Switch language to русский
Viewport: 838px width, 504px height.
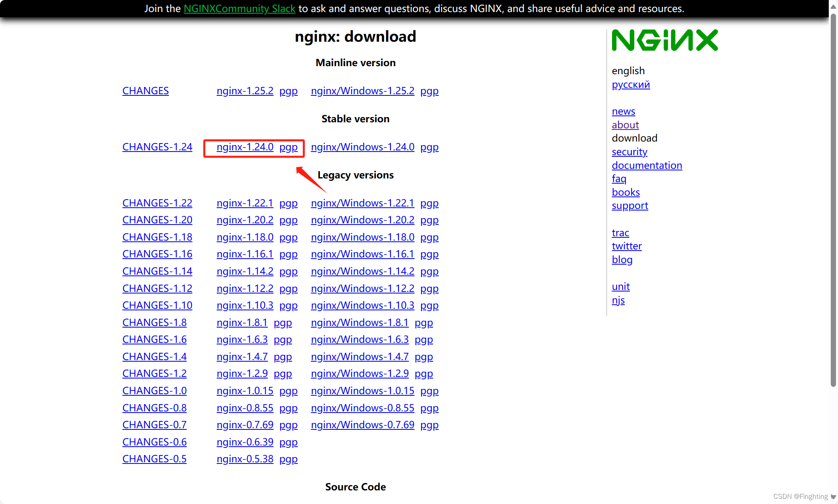[631, 85]
